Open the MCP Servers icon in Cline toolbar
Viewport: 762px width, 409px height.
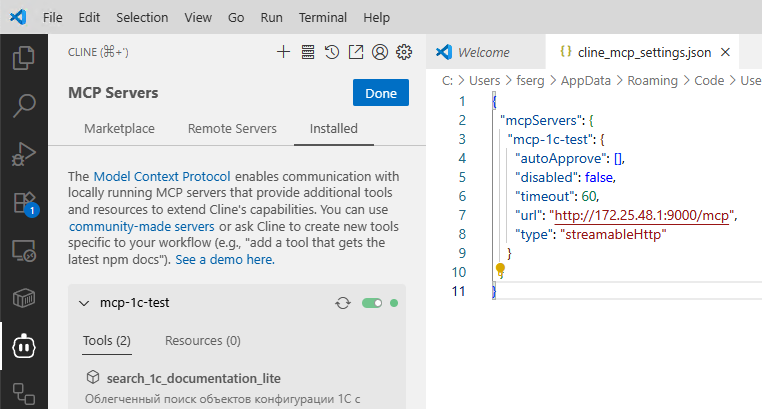pyautogui.click(x=308, y=52)
